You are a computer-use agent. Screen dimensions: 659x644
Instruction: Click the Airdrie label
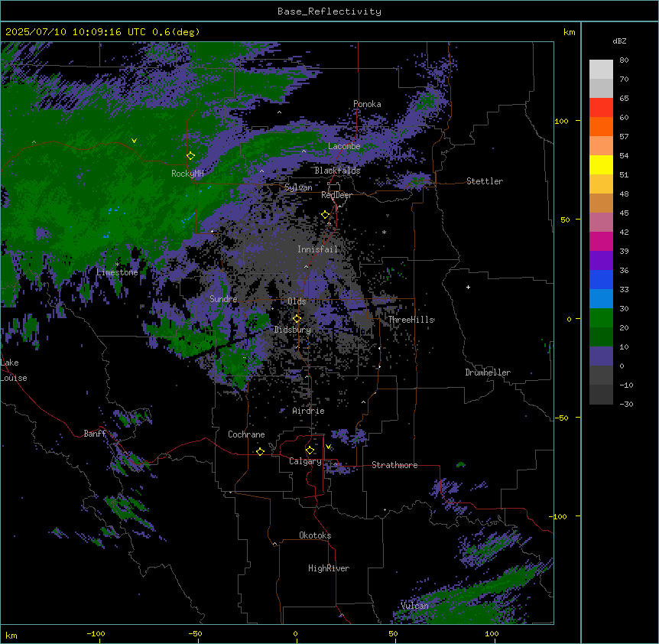pos(309,411)
